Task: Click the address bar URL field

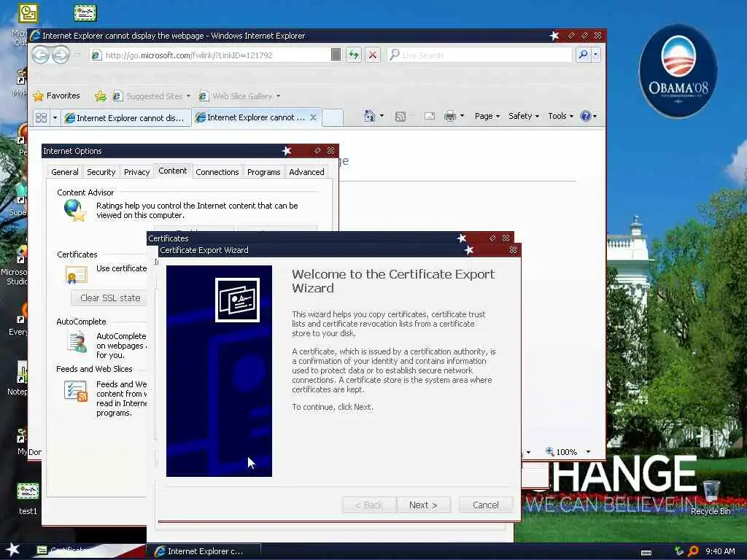Action: [x=211, y=55]
